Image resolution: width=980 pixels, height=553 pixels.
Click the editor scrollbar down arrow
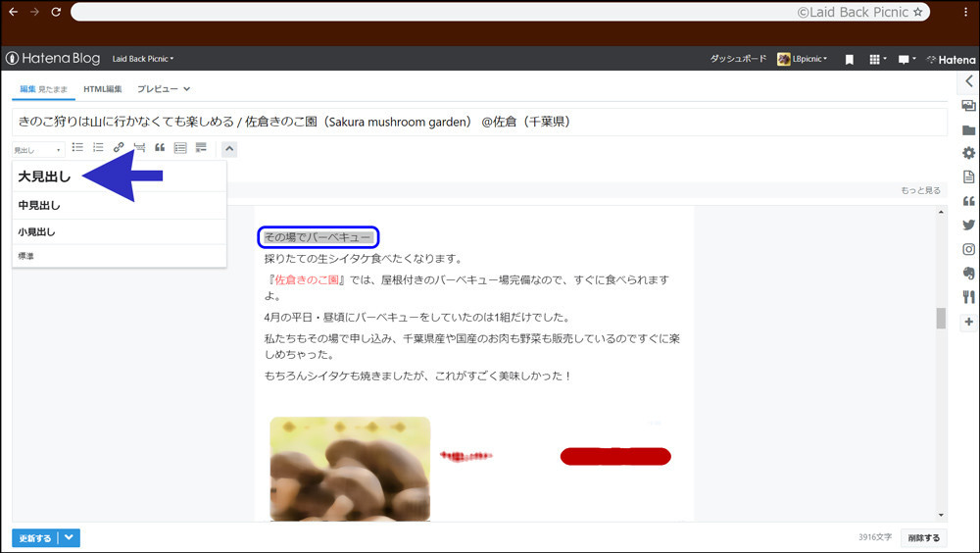click(x=941, y=515)
